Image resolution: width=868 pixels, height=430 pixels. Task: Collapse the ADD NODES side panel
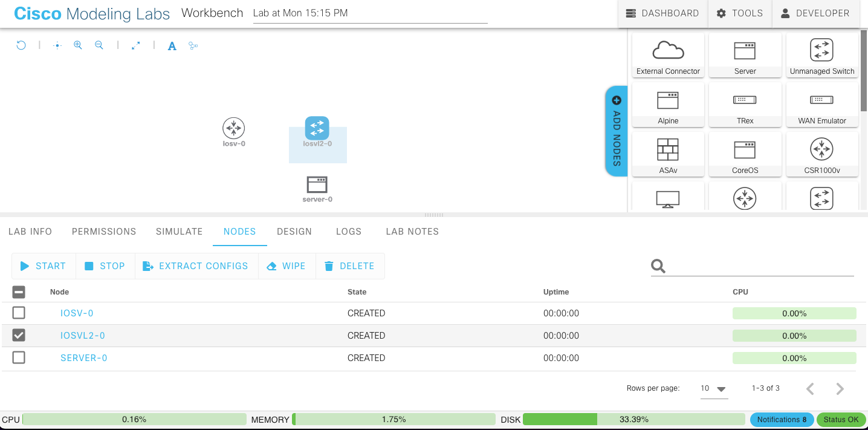[x=617, y=131]
